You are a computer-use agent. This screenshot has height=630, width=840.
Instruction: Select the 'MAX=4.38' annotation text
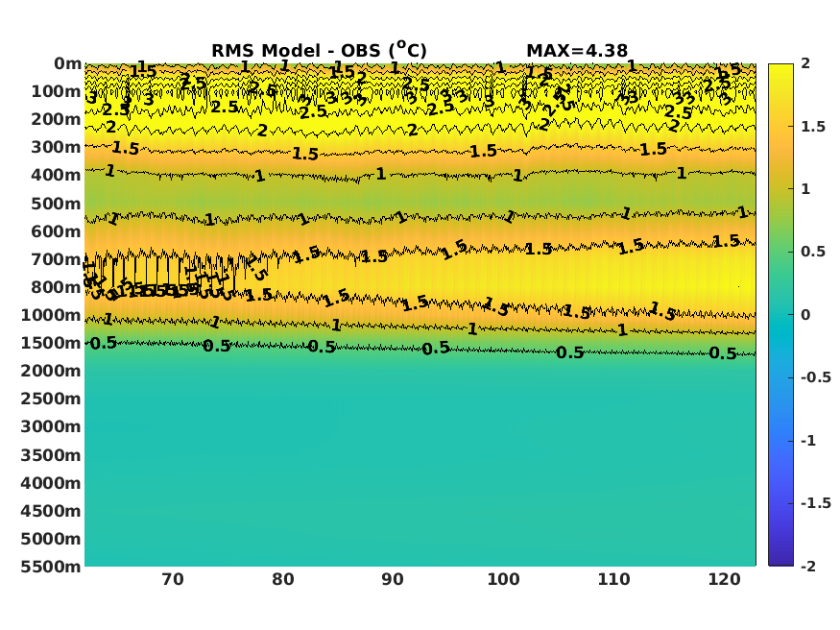click(577, 51)
